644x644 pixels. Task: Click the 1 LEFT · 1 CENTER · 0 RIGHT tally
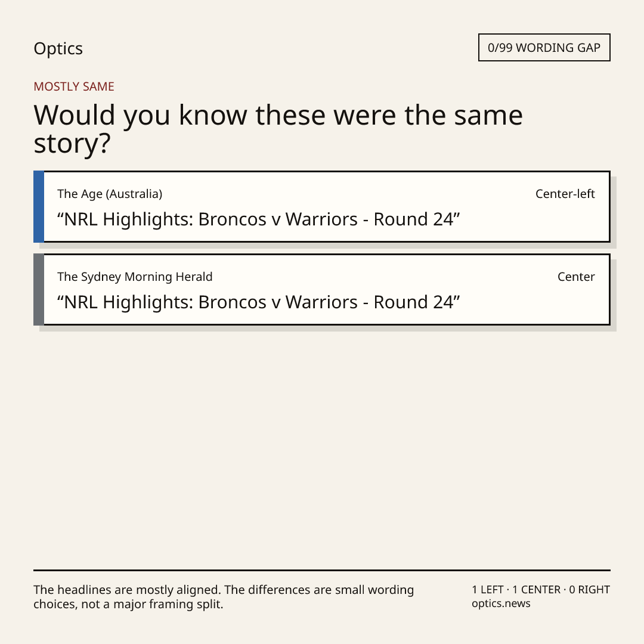pos(541,590)
